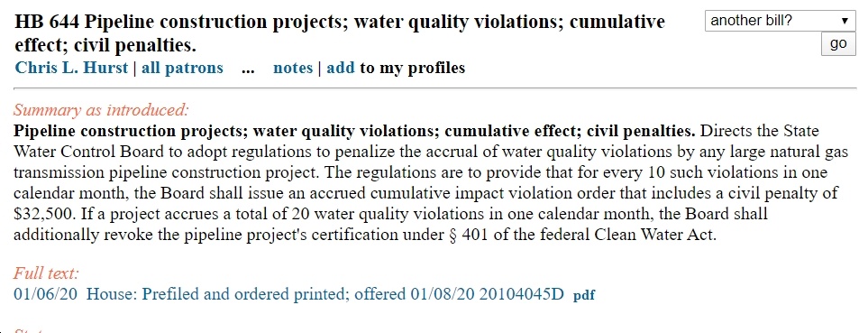Click the 01/06/20 date in full text
The width and height of the screenshot is (868, 333).
coord(45,293)
